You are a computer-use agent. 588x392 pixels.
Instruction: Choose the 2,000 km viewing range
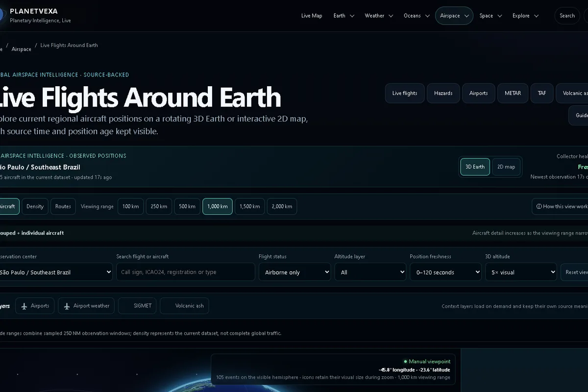click(x=282, y=206)
